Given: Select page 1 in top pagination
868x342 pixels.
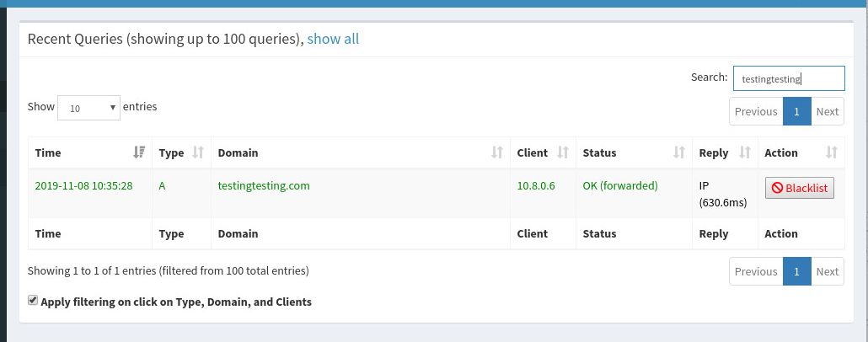Looking at the screenshot, I should (x=796, y=111).
